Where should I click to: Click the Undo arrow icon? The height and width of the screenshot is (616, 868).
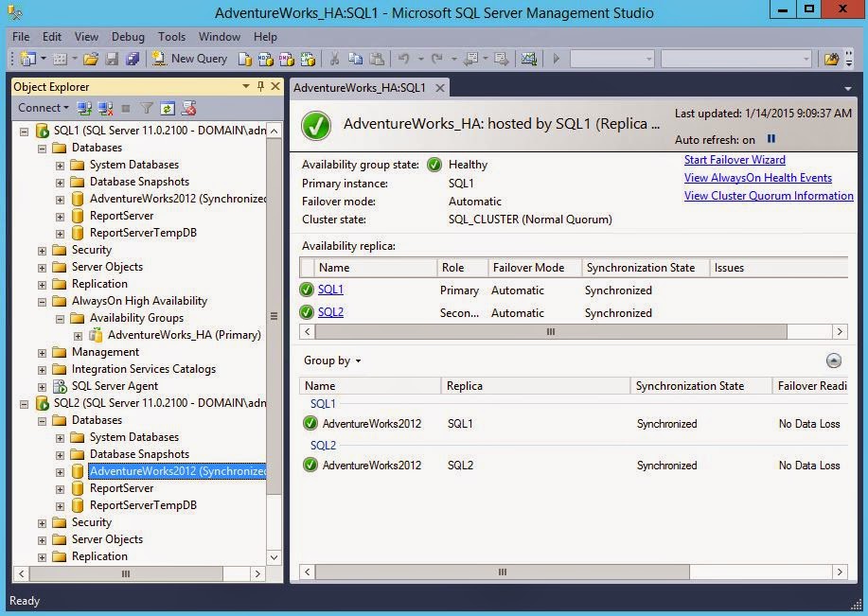(403, 58)
